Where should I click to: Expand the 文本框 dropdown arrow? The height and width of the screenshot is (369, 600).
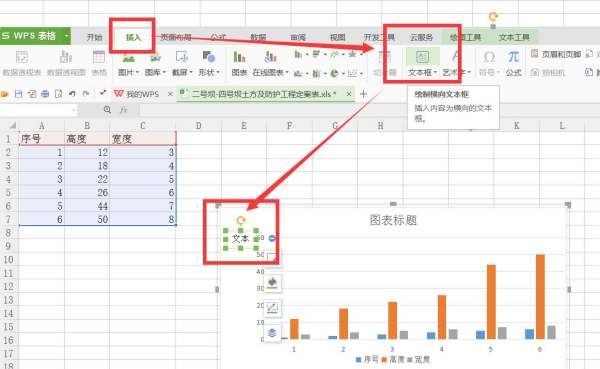435,72
